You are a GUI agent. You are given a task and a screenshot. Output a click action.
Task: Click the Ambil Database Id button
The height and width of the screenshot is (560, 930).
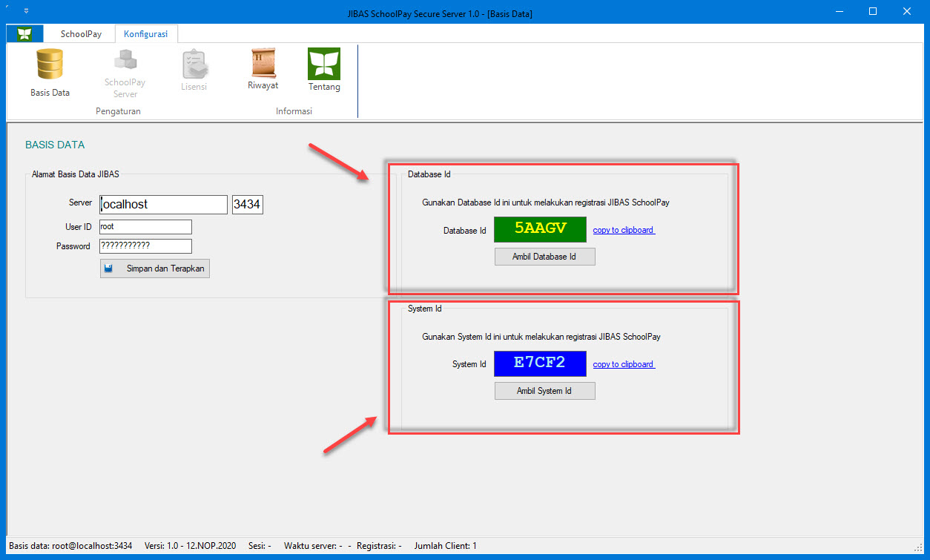coord(544,257)
